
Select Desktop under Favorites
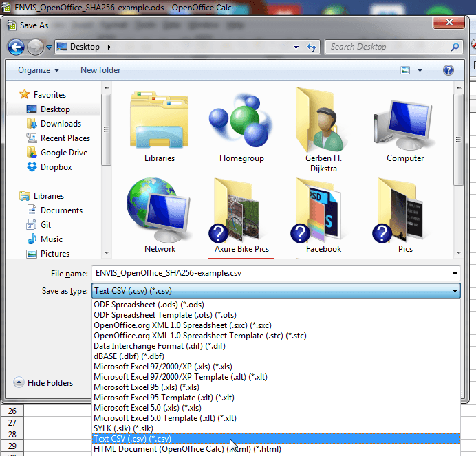point(54,109)
